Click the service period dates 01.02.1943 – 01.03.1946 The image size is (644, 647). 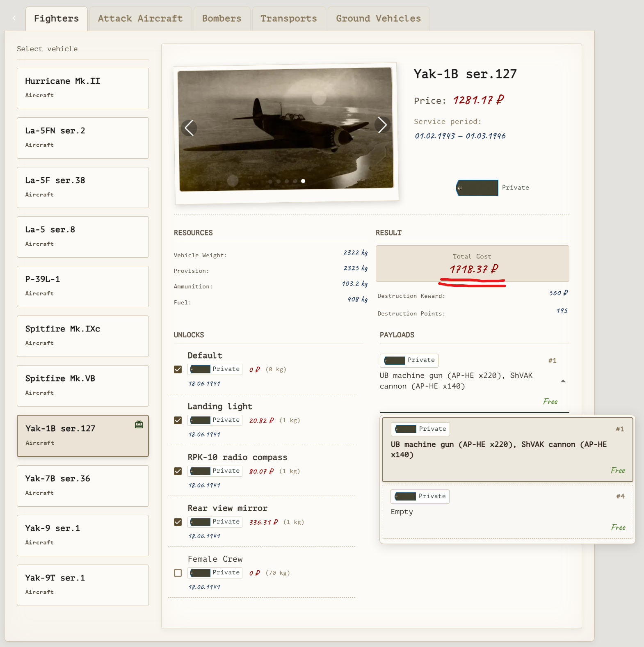point(460,136)
